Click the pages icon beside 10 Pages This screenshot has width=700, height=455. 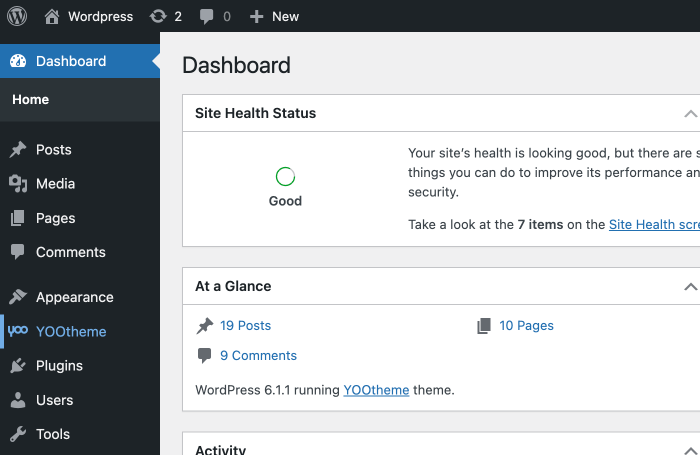[484, 326]
